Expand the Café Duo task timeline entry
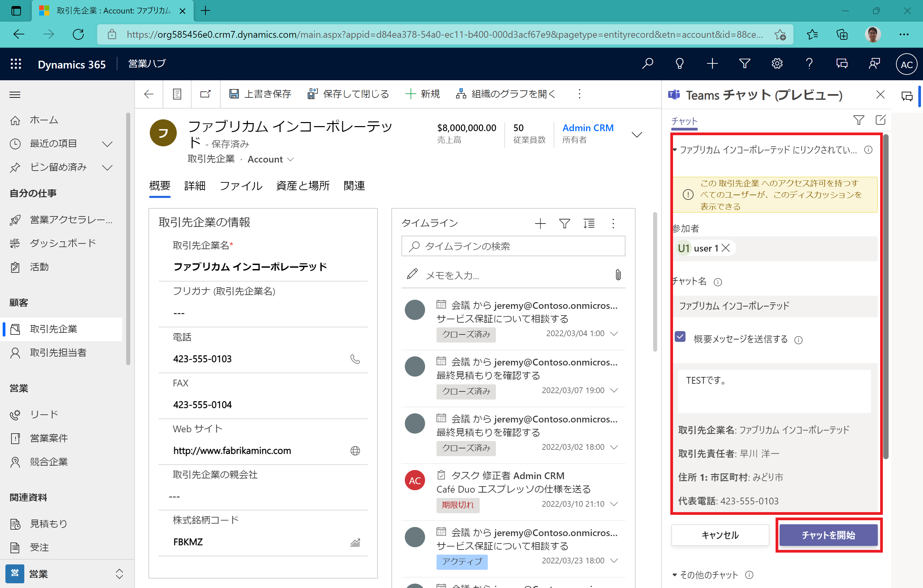The image size is (923, 588). (x=614, y=504)
